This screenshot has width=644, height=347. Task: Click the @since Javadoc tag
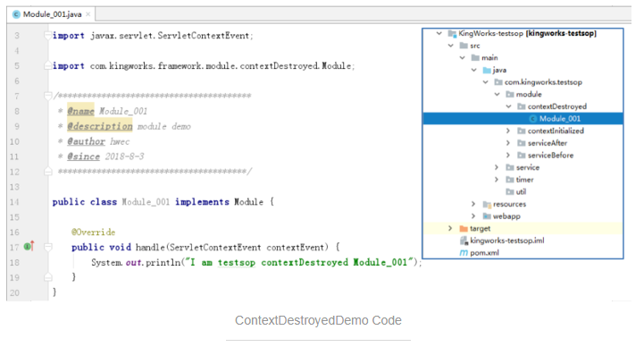point(84,157)
